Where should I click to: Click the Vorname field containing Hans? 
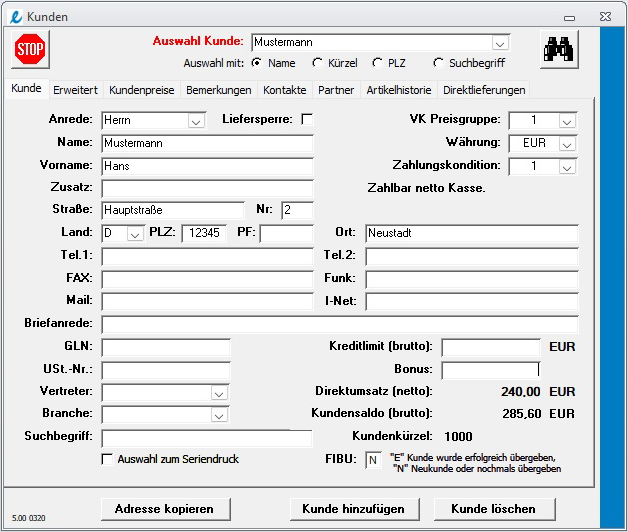coord(207,166)
